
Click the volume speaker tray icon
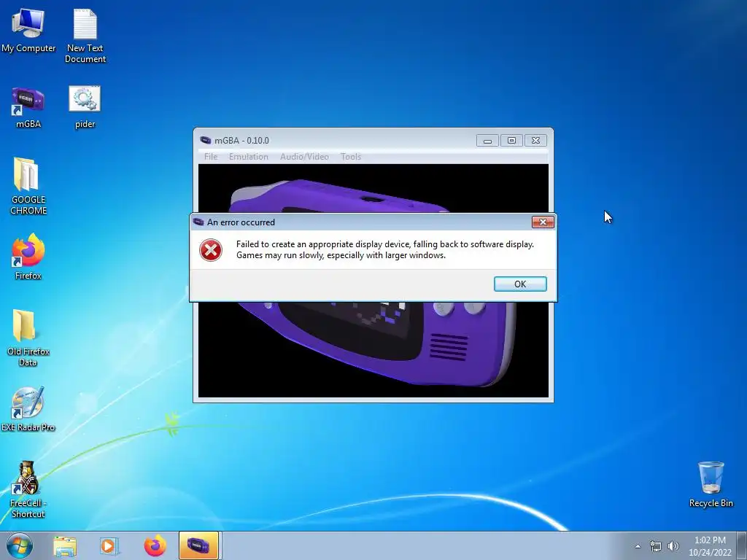pyautogui.click(x=673, y=546)
